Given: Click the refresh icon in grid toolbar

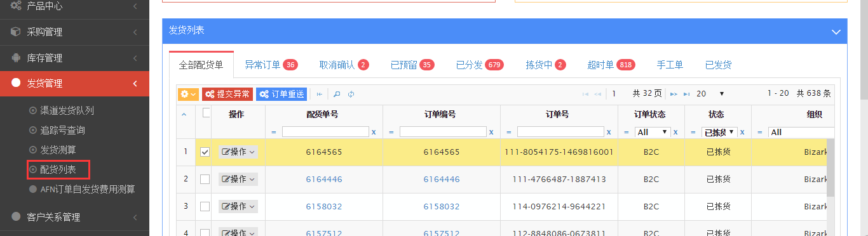Looking at the screenshot, I should 351,94.
